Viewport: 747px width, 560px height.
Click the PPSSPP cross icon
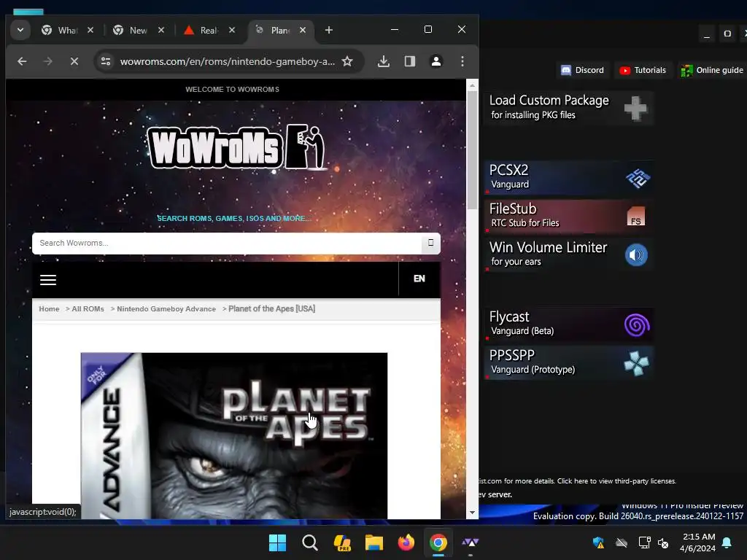636,364
